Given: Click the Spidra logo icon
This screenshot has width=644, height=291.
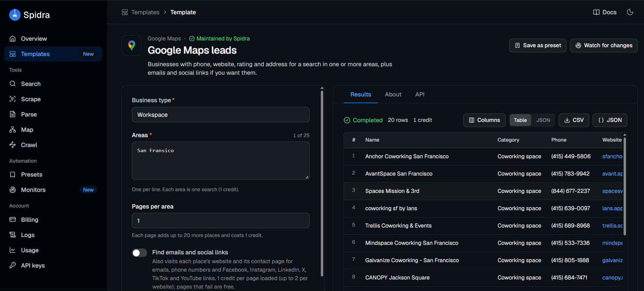Looking at the screenshot, I should click(x=15, y=15).
